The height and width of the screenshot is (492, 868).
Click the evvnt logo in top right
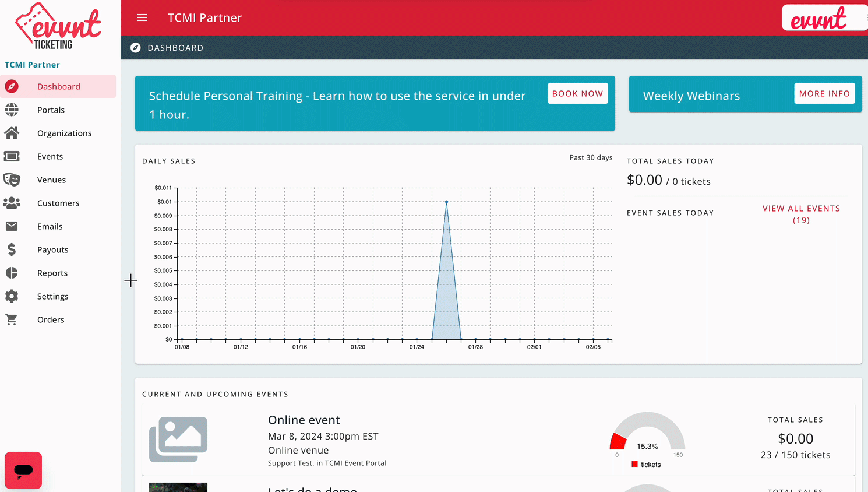[x=818, y=18]
